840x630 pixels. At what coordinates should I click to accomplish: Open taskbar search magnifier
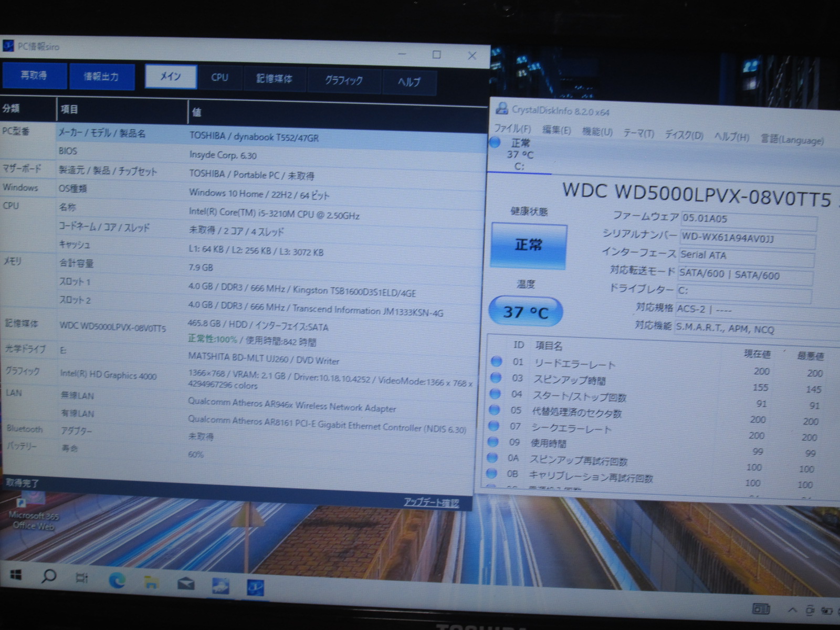pyautogui.click(x=48, y=576)
